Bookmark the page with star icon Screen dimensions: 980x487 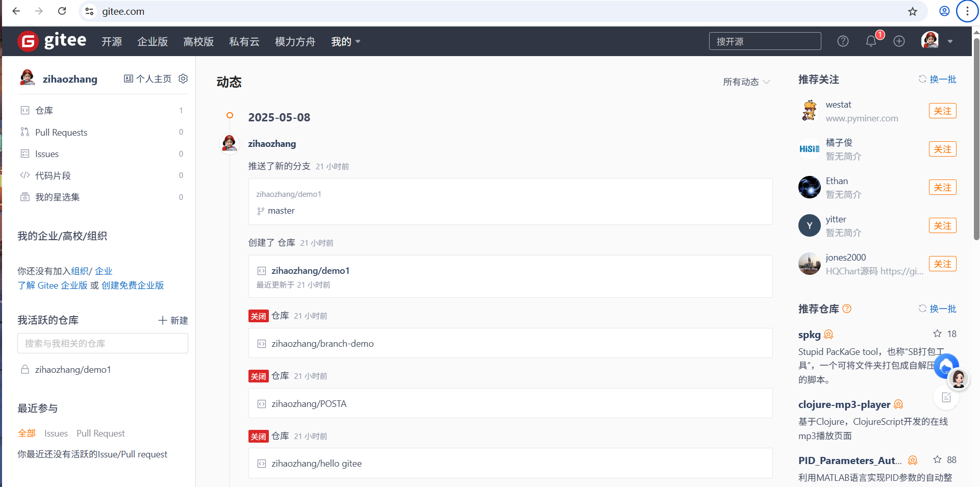913,11
